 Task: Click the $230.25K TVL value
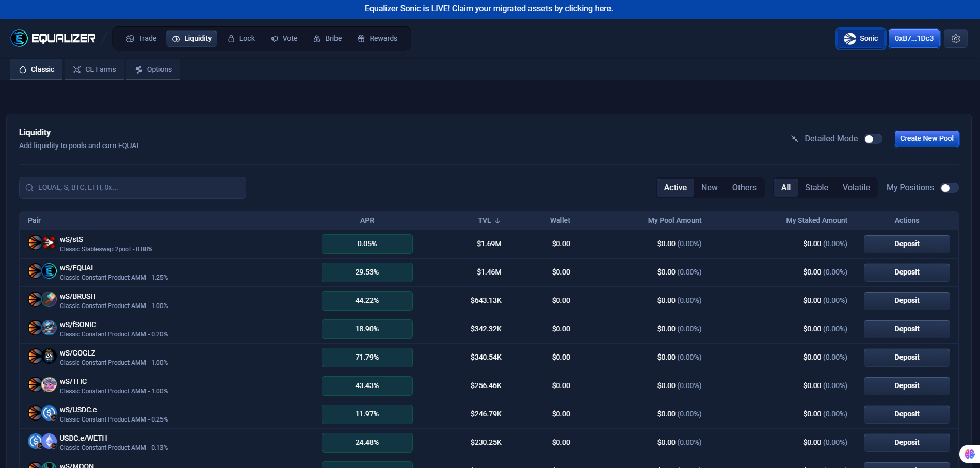[486, 443]
